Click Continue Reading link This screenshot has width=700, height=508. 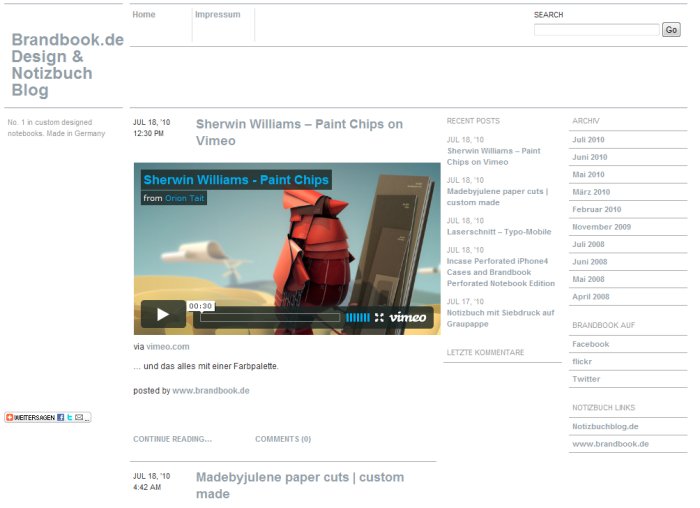tap(172, 439)
